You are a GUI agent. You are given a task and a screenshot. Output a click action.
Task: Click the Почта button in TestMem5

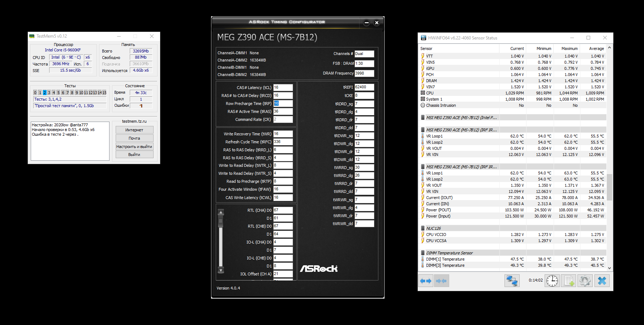click(134, 138)
